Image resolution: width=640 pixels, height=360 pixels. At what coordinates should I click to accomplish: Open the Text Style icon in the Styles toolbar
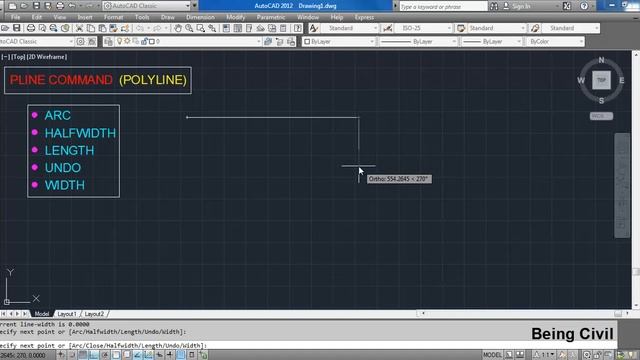point(313,28)
